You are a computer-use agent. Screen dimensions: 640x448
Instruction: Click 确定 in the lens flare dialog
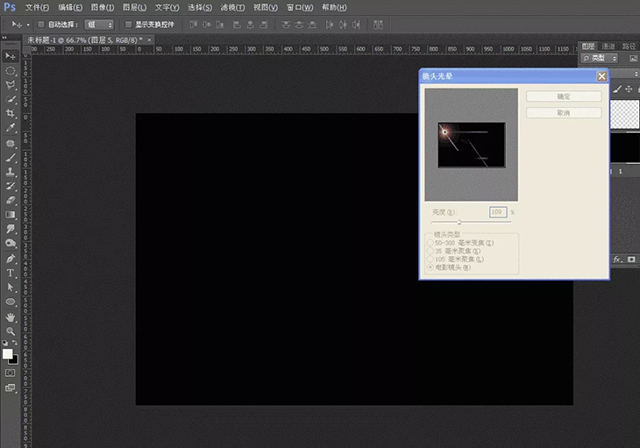tap(564, 96)
